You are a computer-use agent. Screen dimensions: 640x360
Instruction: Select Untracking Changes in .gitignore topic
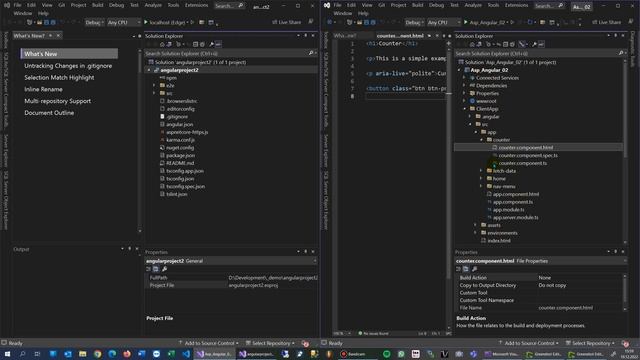click(68, 66)
